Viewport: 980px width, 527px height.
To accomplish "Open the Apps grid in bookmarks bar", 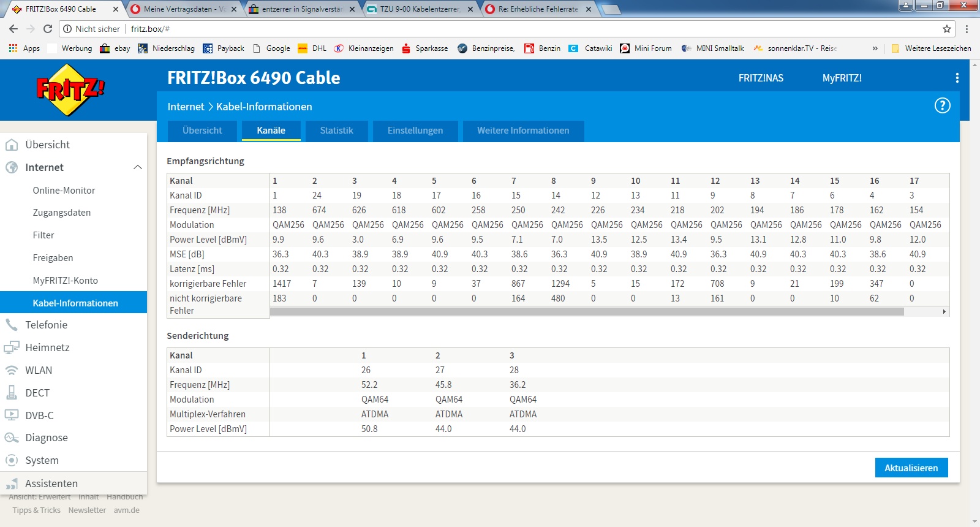I will (x=24, y=48).
